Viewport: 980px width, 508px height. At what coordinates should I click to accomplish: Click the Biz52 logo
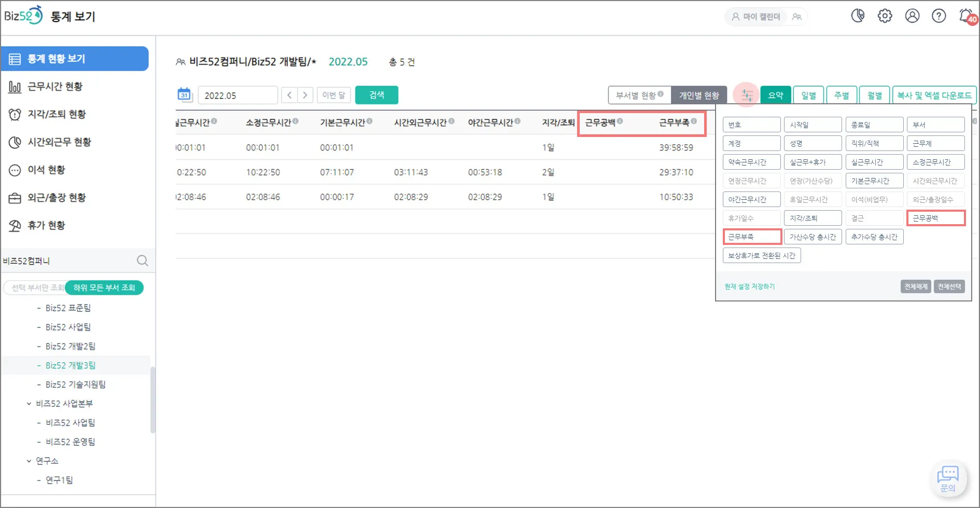(23, 16)
